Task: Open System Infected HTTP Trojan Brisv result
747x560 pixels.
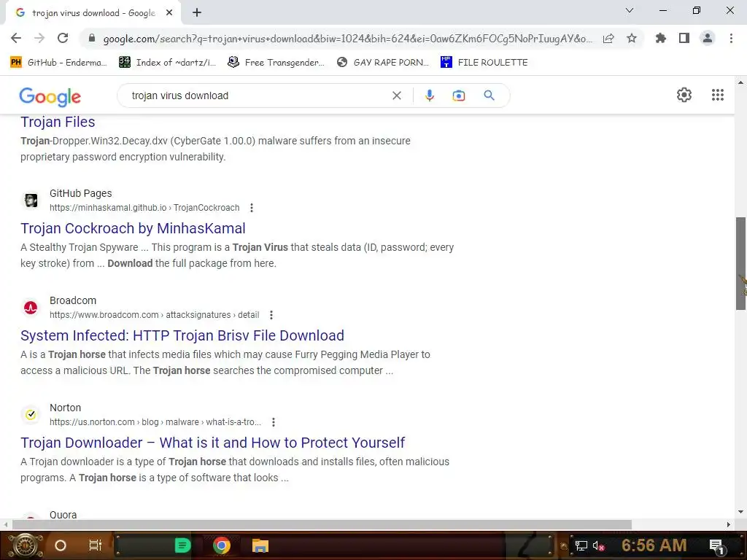Action: (182, 335)
